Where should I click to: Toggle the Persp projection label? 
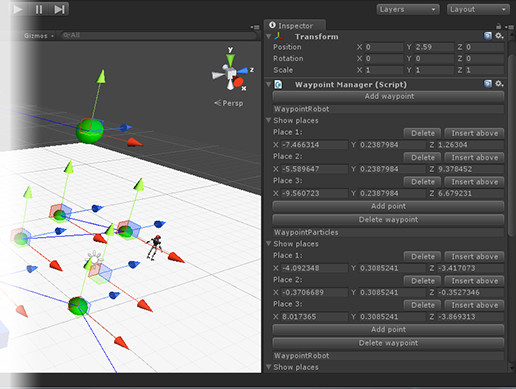click(x=229, y=103)
